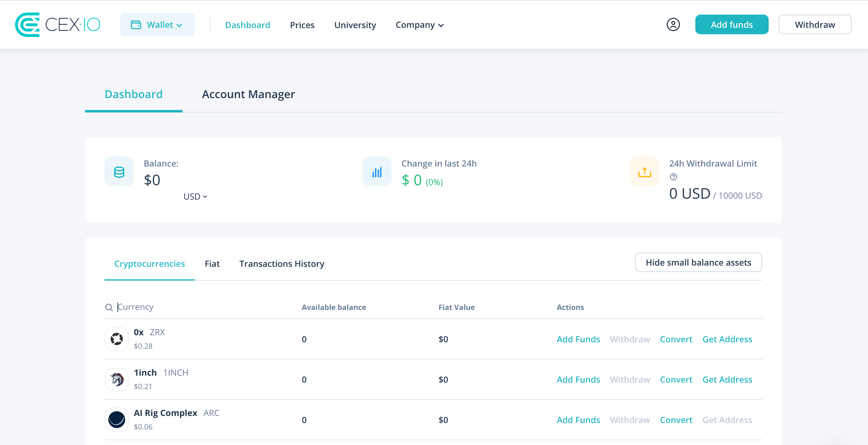Focus the Currency search field

point(199,307)
